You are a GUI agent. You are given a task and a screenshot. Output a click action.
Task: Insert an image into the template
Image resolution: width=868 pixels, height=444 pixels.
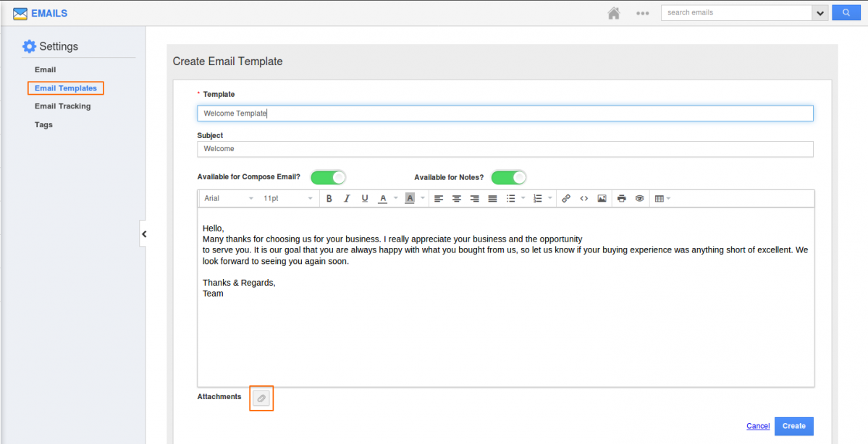[602, 198]
